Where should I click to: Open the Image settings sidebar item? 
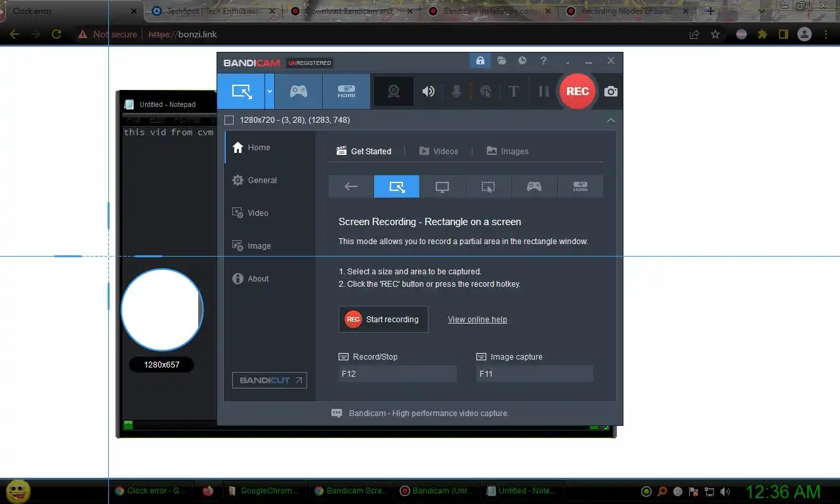(x=270, y=246)
